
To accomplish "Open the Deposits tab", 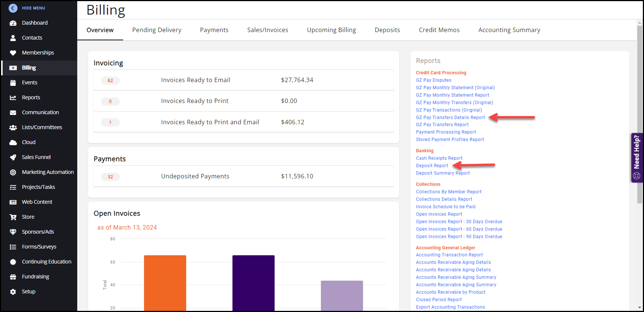I will tap(387, 30).
